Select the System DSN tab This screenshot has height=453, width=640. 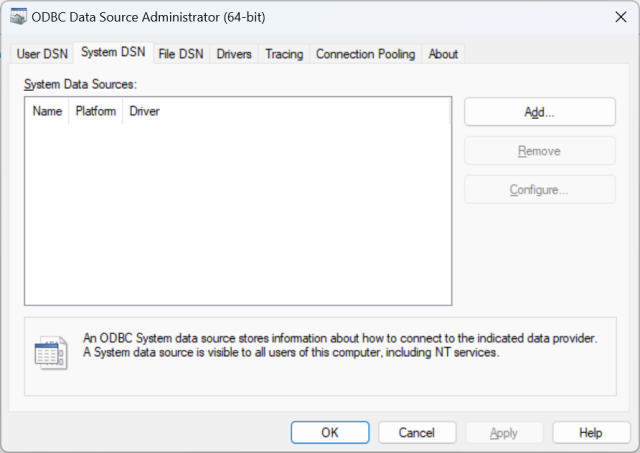pos(113,53)
